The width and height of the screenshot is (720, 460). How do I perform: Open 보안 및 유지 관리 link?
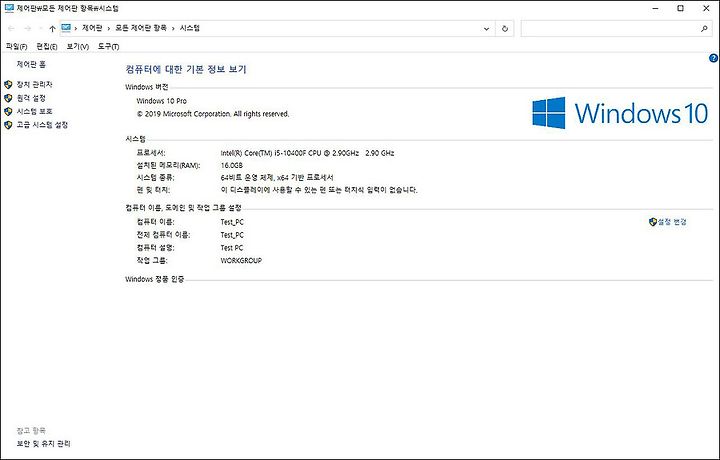coord(44,443)
